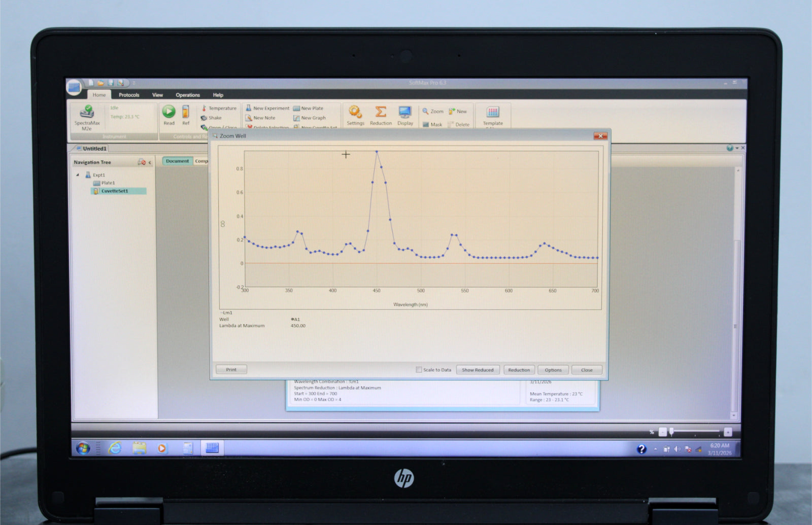Image resolution: width=812 pixels, height=525 pixels.
Task: Click the Ref cuvette icon
Action: click(x=186, y=112)
